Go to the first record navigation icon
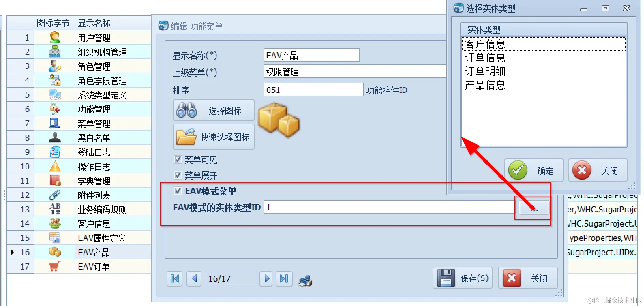 coord(175,279)
